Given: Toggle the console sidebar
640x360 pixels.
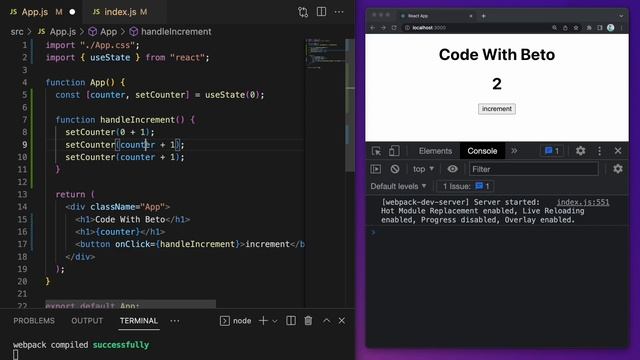Looking at the screenshot, I should [x=376, y=169].
